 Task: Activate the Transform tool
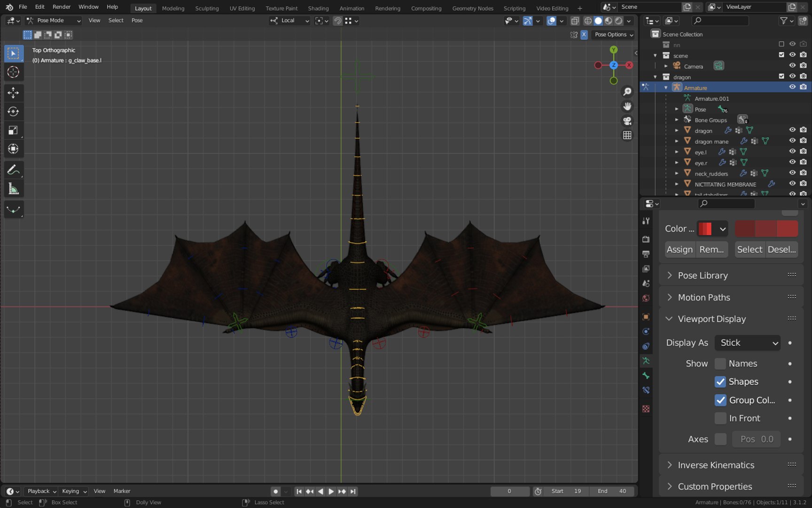[14, 149]
